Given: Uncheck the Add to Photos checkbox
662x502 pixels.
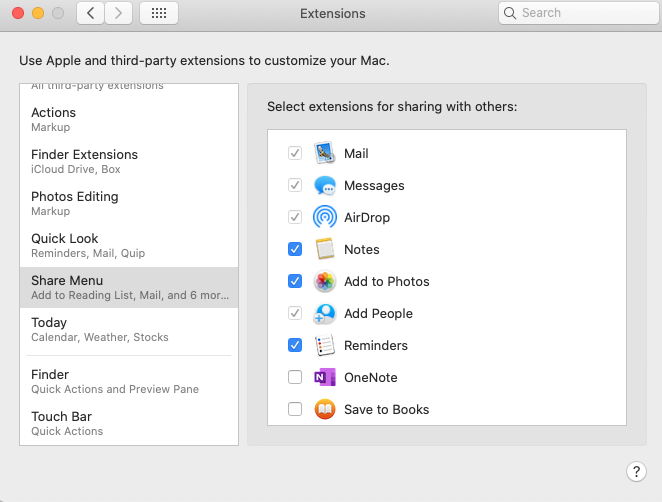Looking at the screenshot, I should coord(295,281).
